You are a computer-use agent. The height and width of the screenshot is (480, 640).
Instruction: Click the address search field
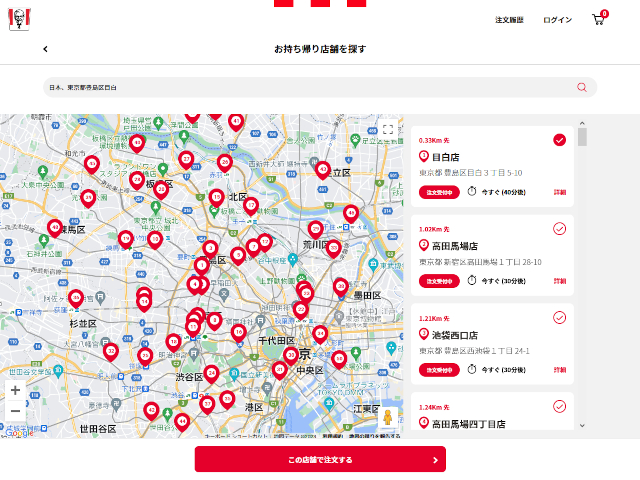(x=320, y=87)
